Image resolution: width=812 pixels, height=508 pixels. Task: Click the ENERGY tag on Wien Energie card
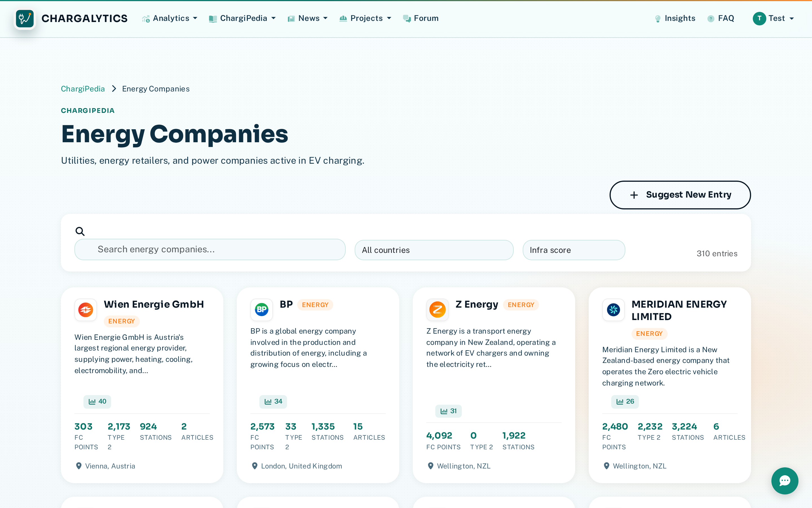pyautogui.click(x=122, y=321)
